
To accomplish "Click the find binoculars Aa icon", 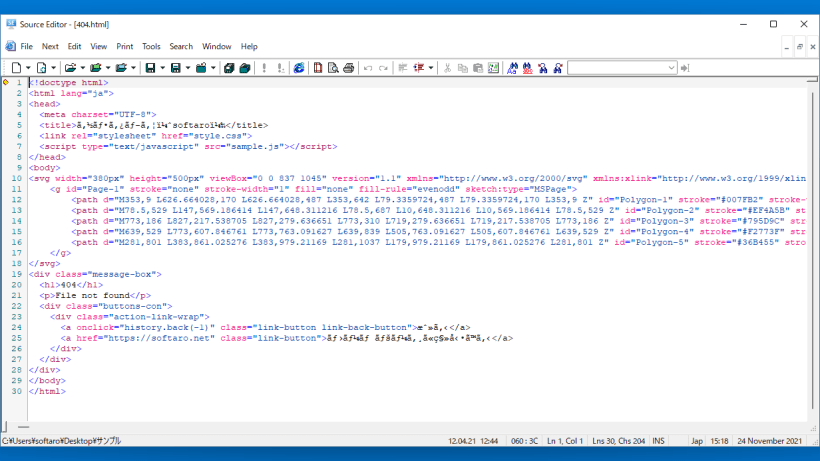I will 512,68.
